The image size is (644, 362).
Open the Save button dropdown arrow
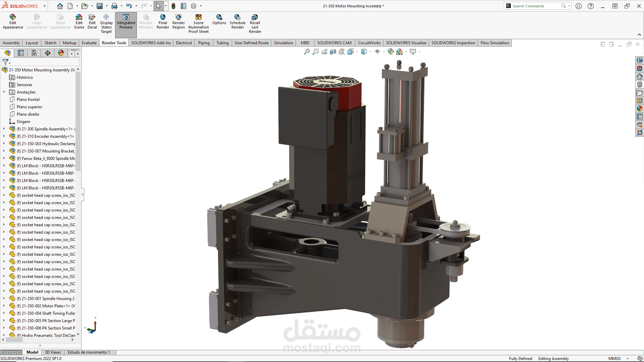click(107, 6)
